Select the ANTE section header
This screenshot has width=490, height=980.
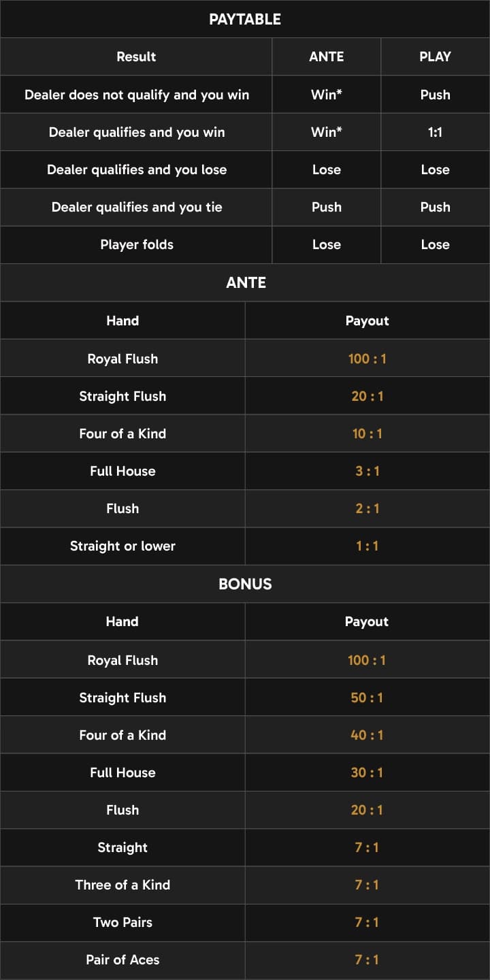[245, 282]
